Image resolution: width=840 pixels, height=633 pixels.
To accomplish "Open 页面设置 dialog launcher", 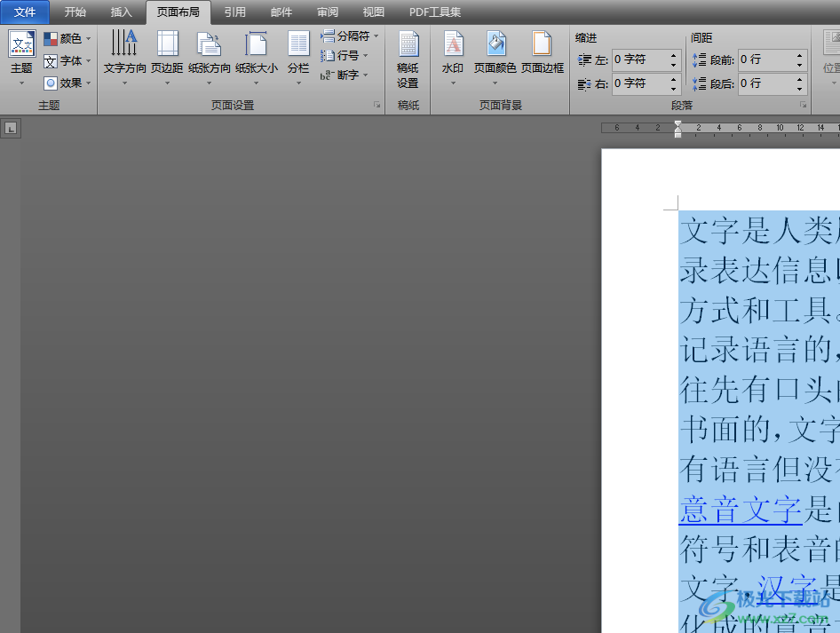I will [377, 105].
